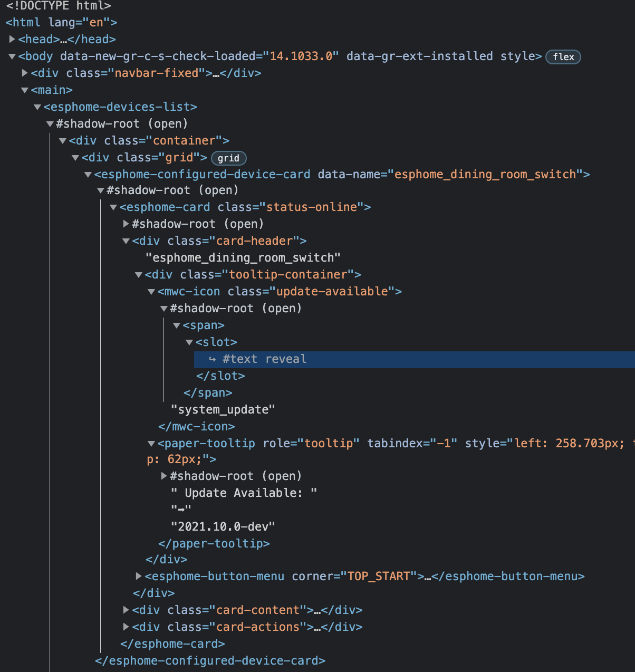The height and width of the screenshot is (672, 635).
Task: Collapse the slot element inside the span
Action: click(189, 342)
